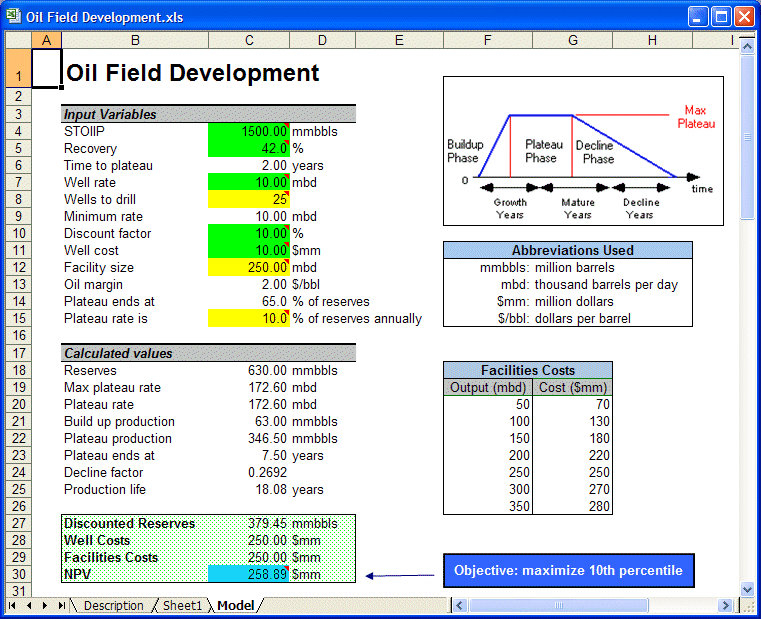Click the production phases diagram
Screen dimensions: 761x619
[x=582, y=151]
